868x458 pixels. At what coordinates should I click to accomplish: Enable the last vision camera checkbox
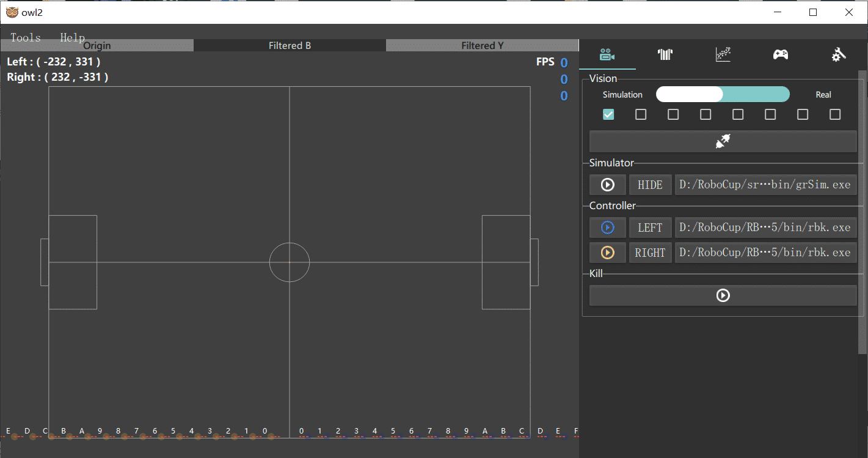835,114
